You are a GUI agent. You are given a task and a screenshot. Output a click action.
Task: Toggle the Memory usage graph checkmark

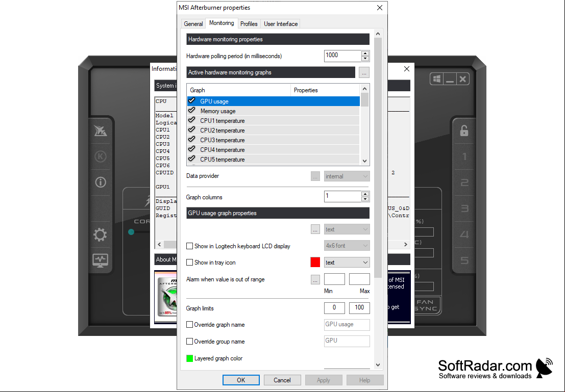click(x=192, y=111)
